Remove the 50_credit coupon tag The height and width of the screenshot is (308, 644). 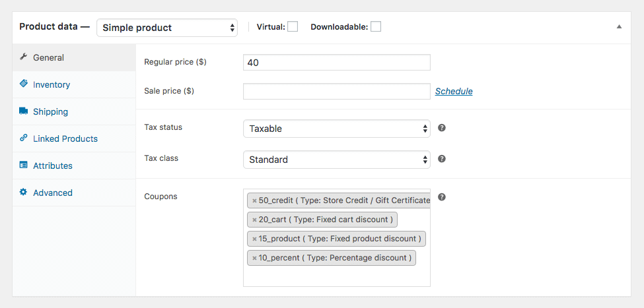(x=254, y=200)
